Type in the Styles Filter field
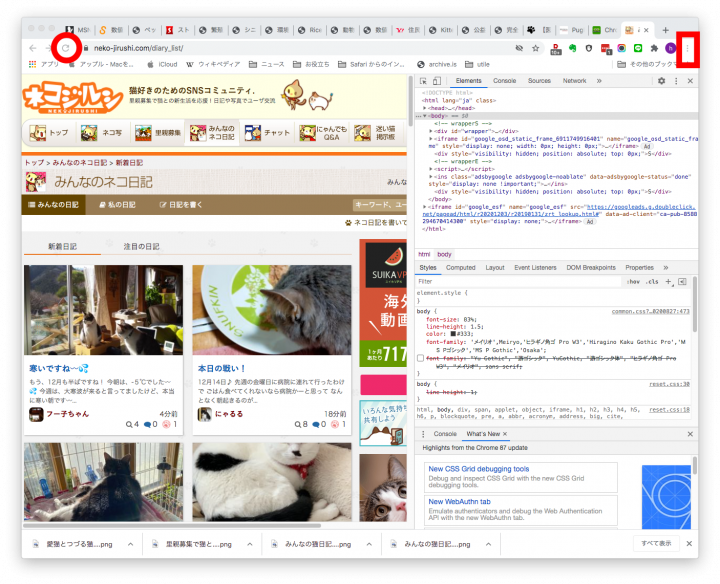720x584 pixels. [x=519, y=281]
